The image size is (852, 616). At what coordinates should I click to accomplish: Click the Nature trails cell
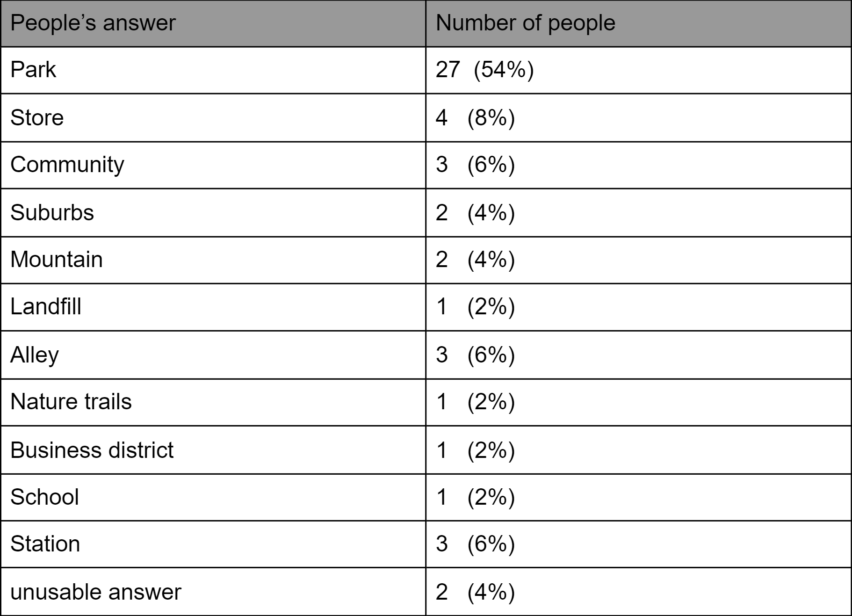click(x=71, y=402)
